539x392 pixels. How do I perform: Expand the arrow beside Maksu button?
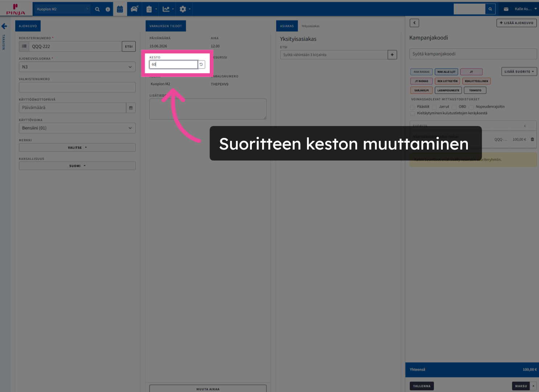[x=533, y=386]
